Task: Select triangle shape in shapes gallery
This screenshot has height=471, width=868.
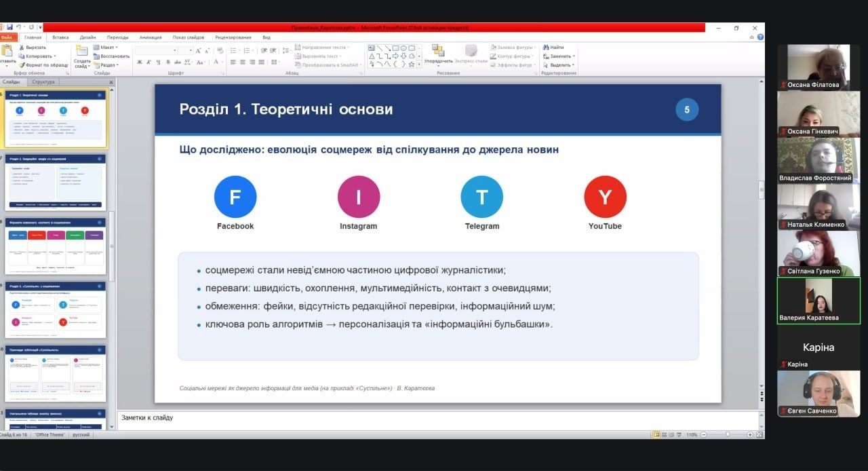Action: tap(372, 56)
